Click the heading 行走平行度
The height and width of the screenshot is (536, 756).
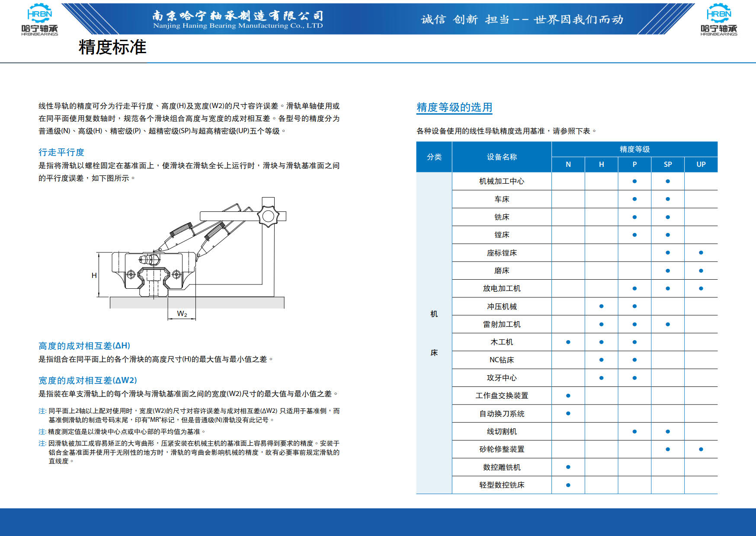pyautogui.click(x=61, y=152)
